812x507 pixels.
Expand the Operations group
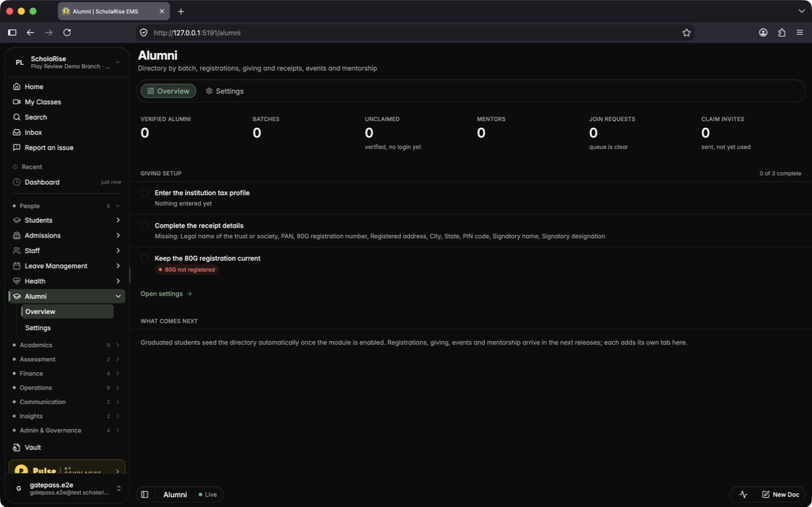point(67,388)
